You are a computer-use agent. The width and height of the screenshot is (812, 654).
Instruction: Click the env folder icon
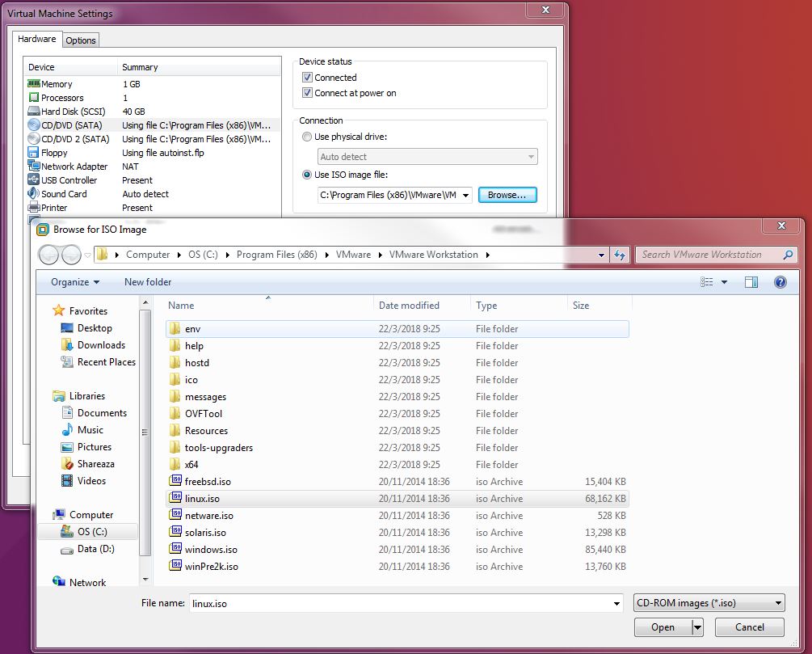pos(175,328)
